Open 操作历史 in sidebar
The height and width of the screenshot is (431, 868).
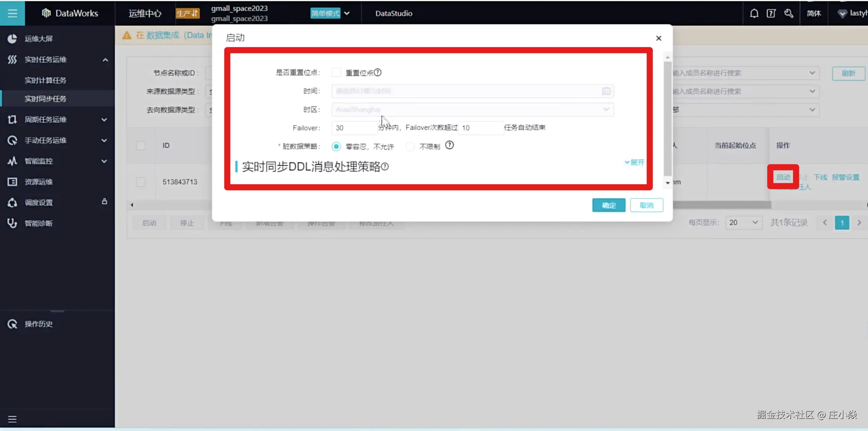(39, 324)
